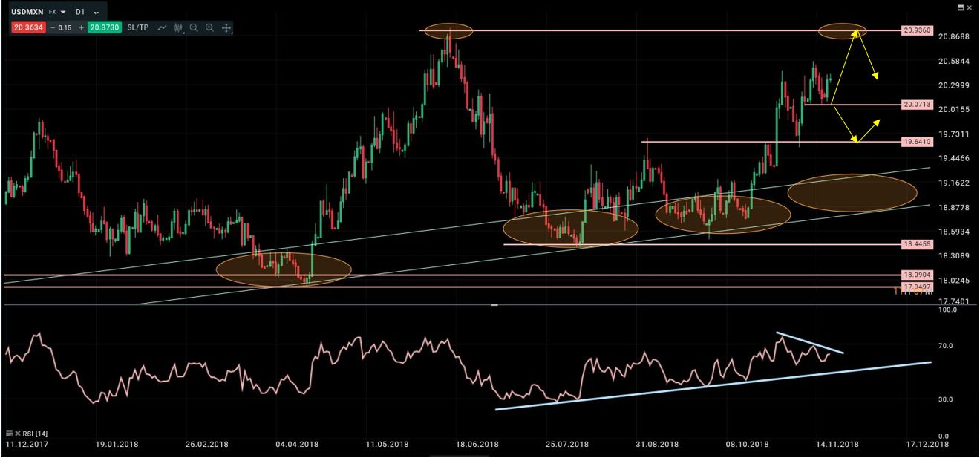The width and height of the screenshot is (980, 458).
Task: Click the 30.0 RSI scale value
Action: 947,399
